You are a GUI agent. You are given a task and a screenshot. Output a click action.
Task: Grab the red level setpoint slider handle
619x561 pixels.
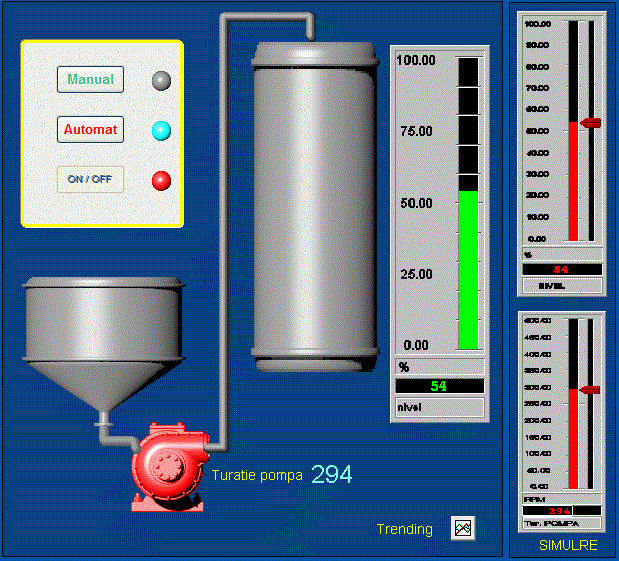(590, 122)
